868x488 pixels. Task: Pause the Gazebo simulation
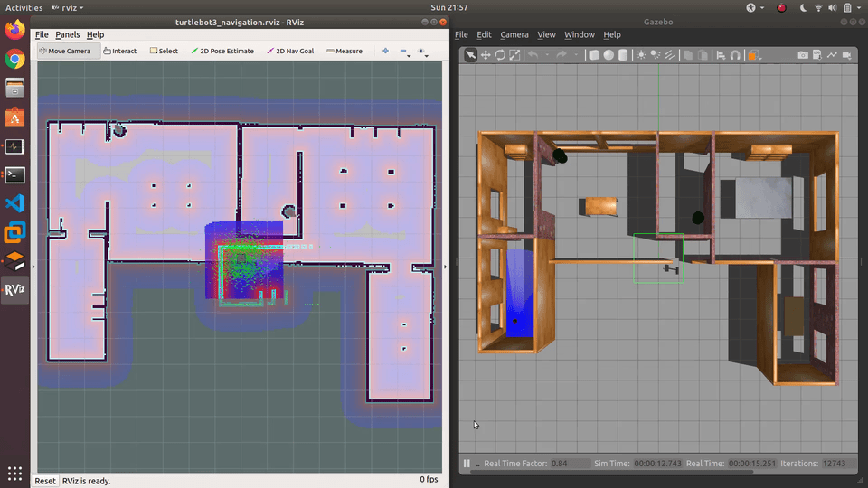click(x=467, y=464)
